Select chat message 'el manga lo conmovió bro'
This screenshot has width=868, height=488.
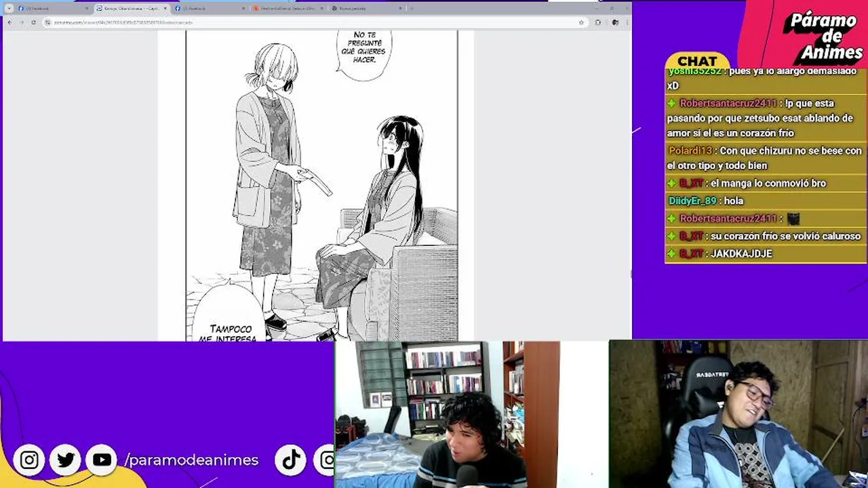coord(766,183)
